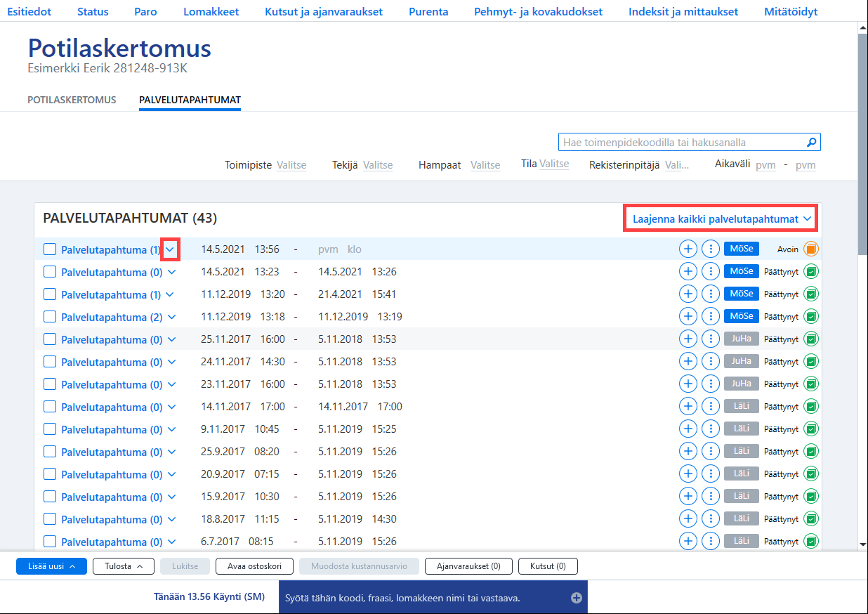Screen dimensions: 868x614
Task: Click plus icon on 6.7.2017 row
Action: click(x=688, y=541)
